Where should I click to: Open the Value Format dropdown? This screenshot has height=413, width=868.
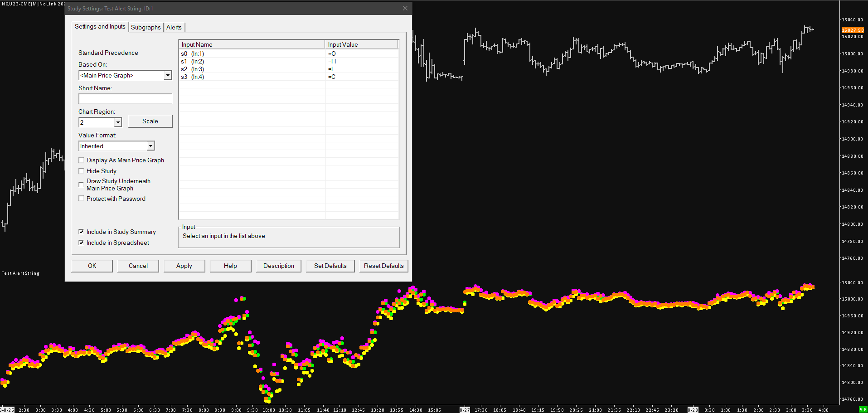click(x=150, y=146)
